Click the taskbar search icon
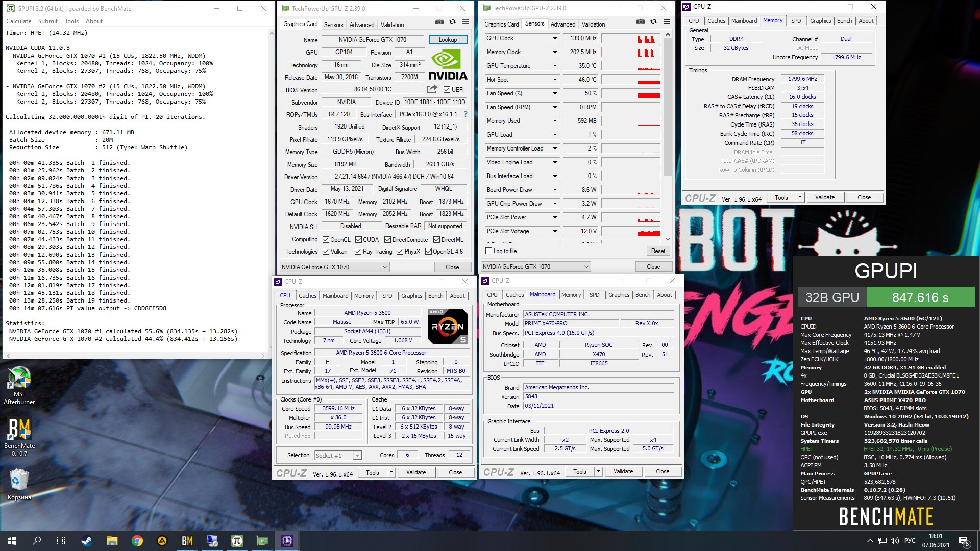This screenshot has height=551, width=980. click(x=37, y=541)
